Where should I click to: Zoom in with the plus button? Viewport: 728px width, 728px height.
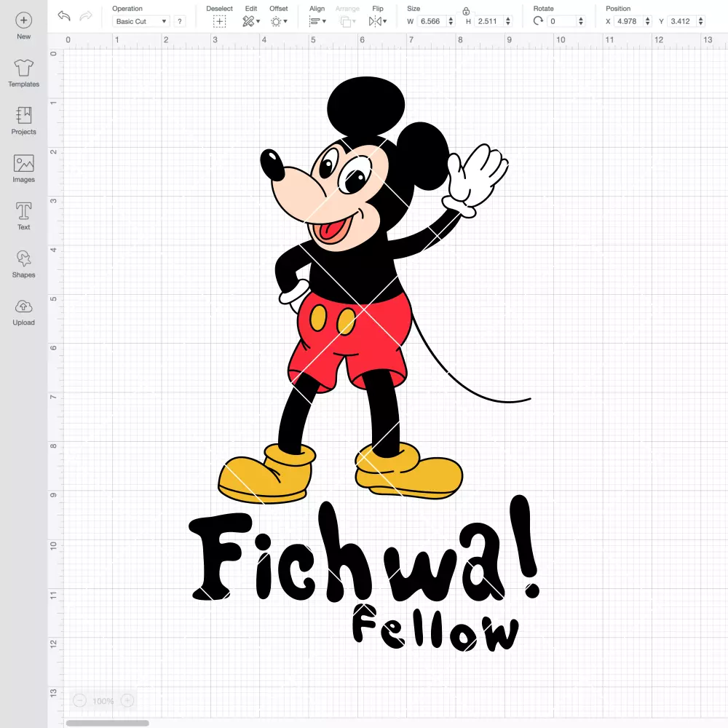(127, 700)
